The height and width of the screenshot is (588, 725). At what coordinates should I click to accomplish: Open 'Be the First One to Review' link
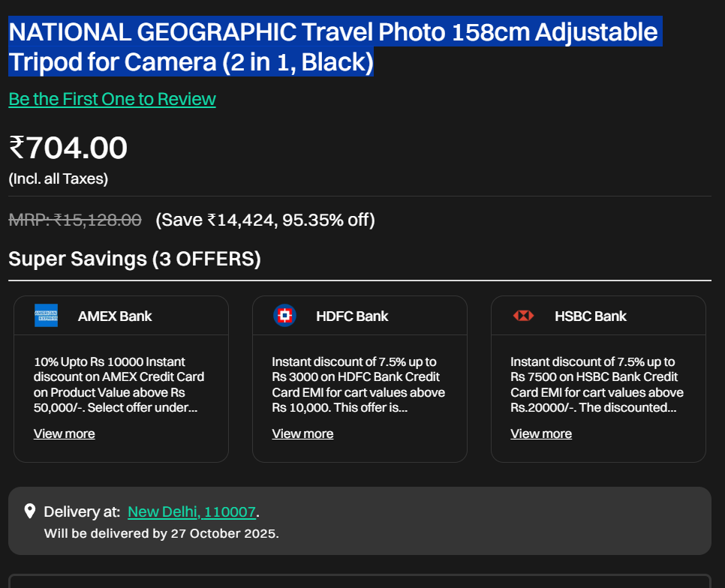[x=112, y=99]
